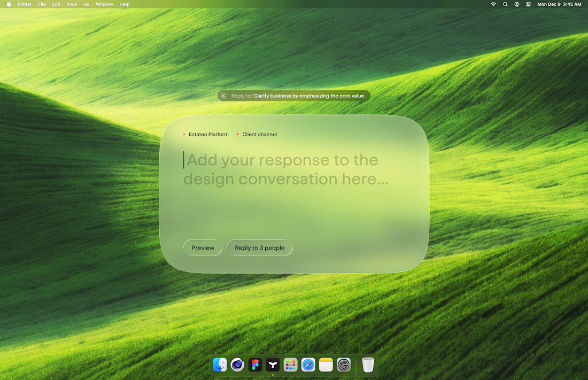Select the Estateo Platform tag
The width and height of the screenshot is (588, 380).
click(x=206, y=134)
